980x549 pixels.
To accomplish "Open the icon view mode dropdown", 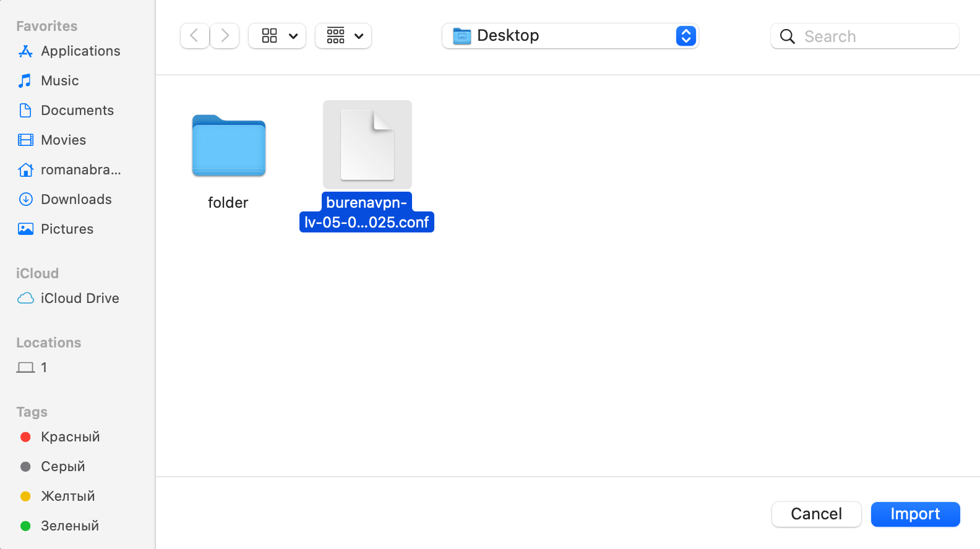I will coord(277,36).
